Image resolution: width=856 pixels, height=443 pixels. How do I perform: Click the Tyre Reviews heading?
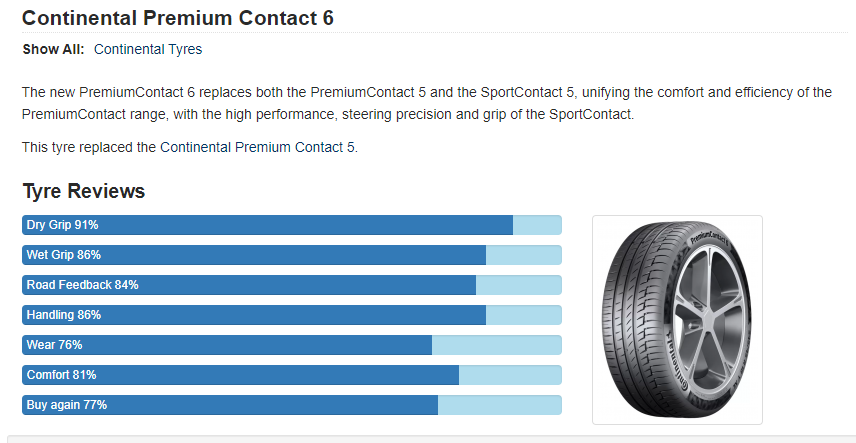coord(84,191)
